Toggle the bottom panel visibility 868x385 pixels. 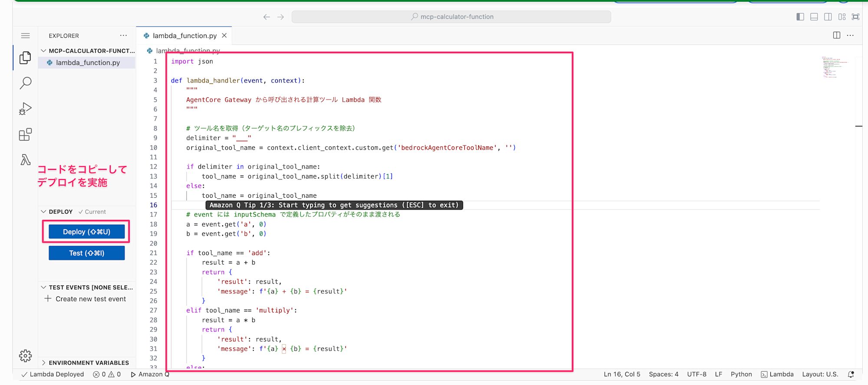coord(814,17)
